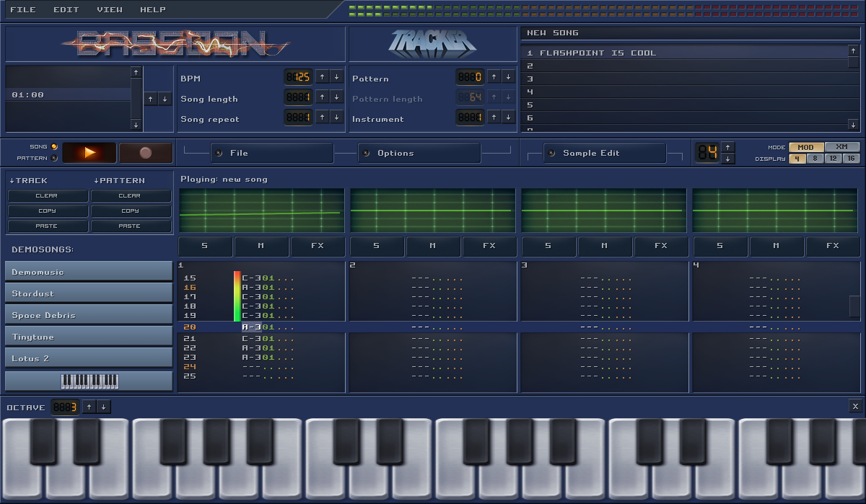866x504 pixels.
Task: Decrease BPM with the down arrow
Action: (x=336, y=76)
